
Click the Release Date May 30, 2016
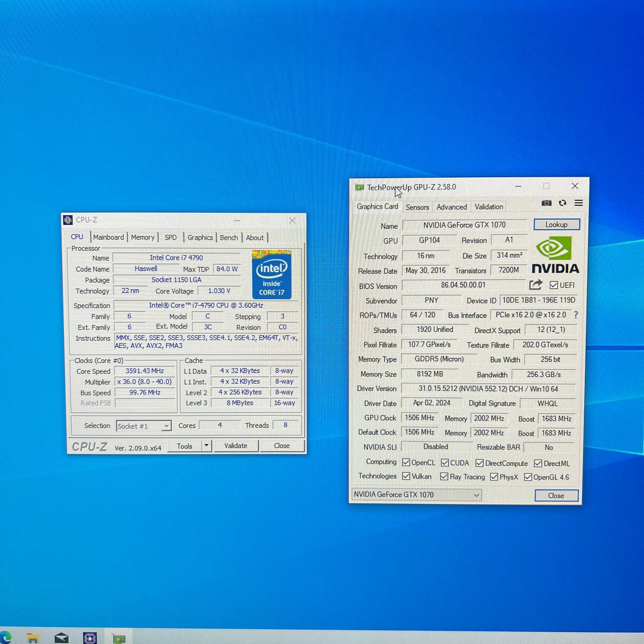coord(425,270)
